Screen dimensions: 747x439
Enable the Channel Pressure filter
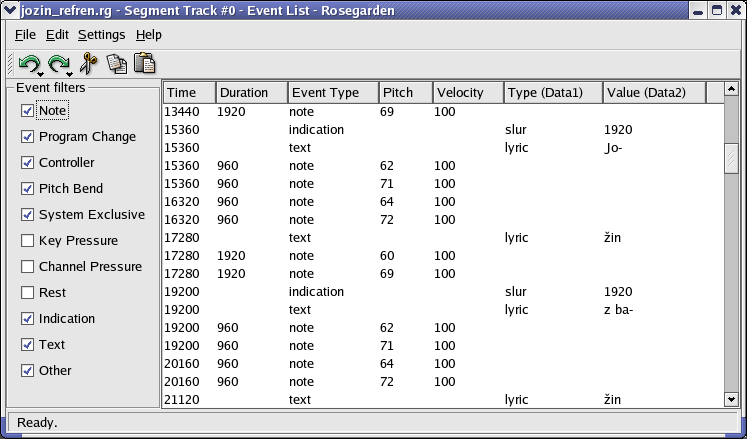(x=27, y=266)
